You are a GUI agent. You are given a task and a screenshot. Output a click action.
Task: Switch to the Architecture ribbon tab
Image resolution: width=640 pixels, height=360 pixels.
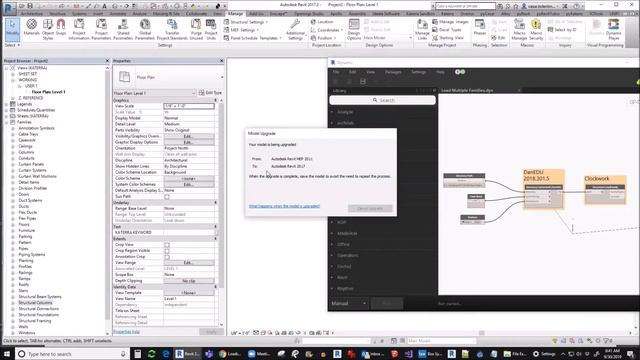pyautogui.click(x=32, y=14)
